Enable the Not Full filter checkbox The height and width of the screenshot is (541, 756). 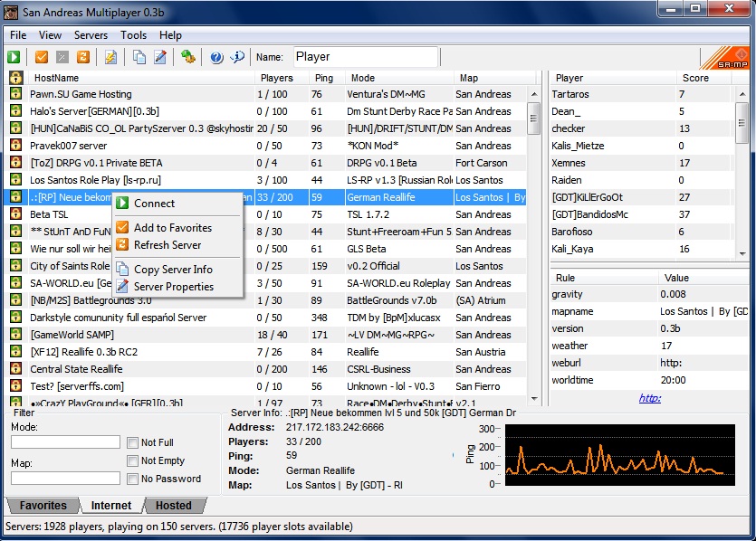point(133,442)
